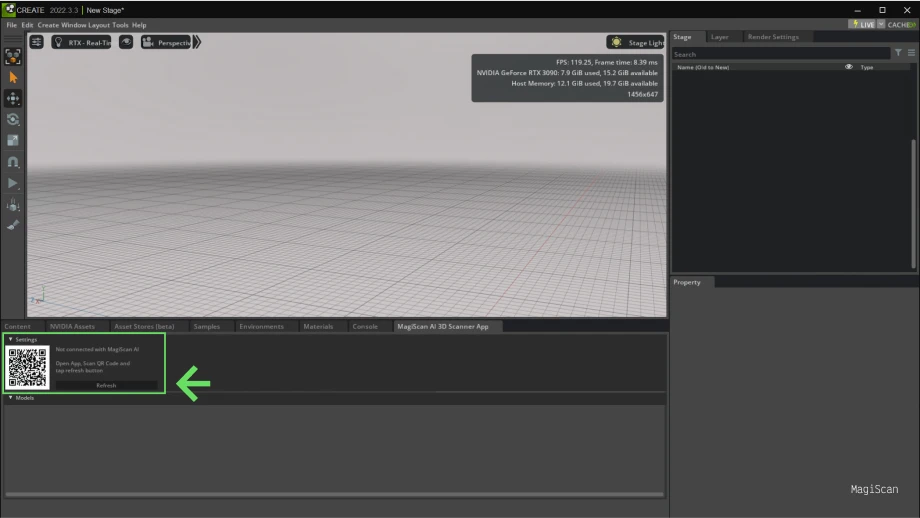Open the Tools menu

(120, 25)
